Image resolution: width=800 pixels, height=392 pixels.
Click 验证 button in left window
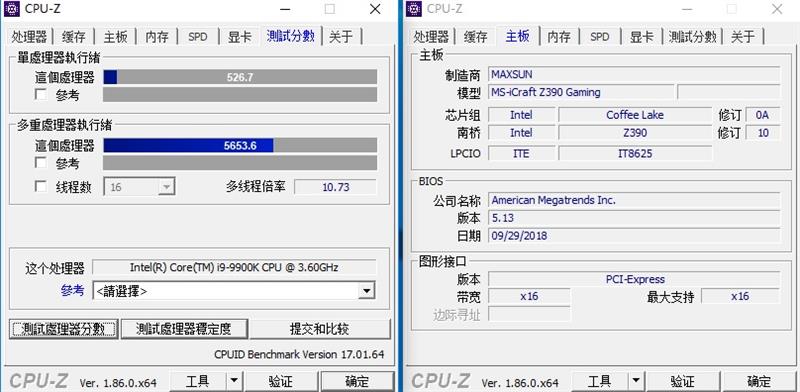281,381
